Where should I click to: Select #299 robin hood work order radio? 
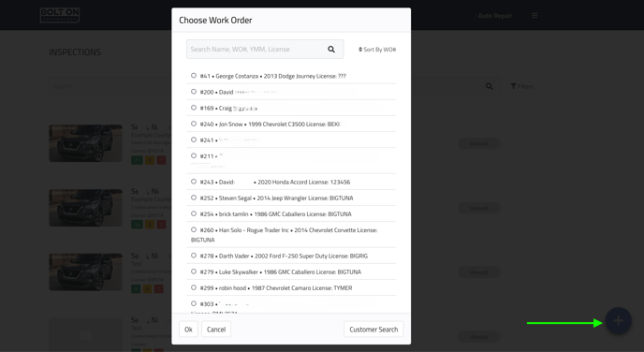tap(194, 287)
